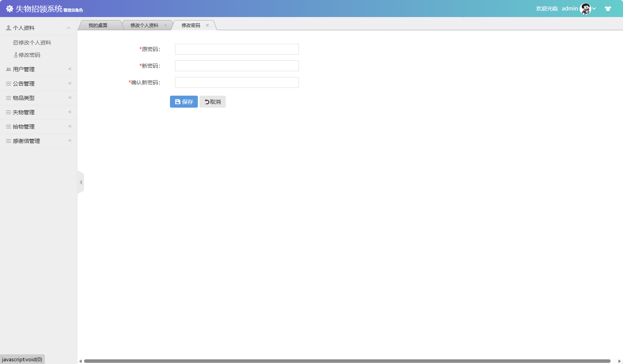The width and height of the screenshot is (623, 364).
Task: Expand the 拾物管理 menu arrow
Action: click(x=70, y=126)
